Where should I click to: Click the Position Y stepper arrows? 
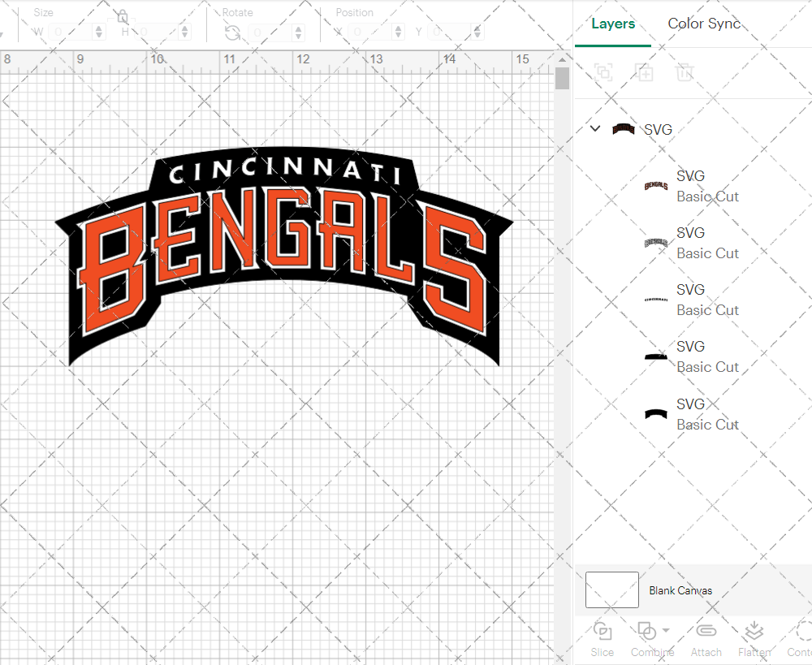[x=477, y=32]
